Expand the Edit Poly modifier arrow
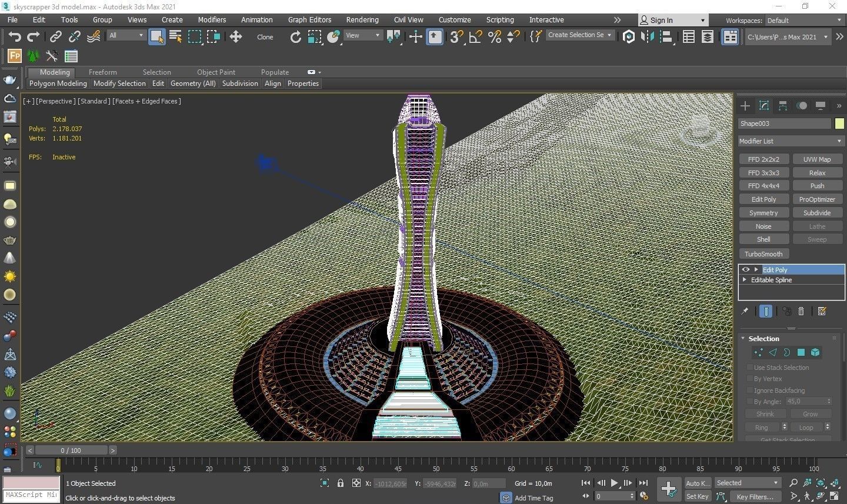 point(756,269)
